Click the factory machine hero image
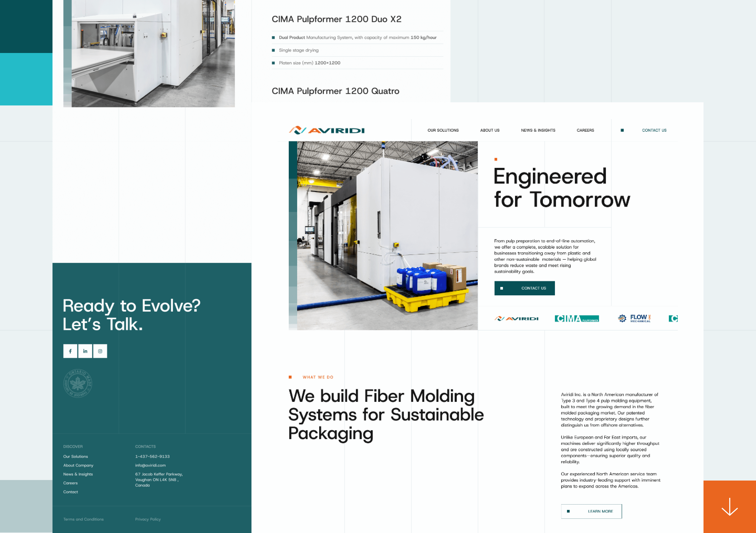 pos(387,235)
